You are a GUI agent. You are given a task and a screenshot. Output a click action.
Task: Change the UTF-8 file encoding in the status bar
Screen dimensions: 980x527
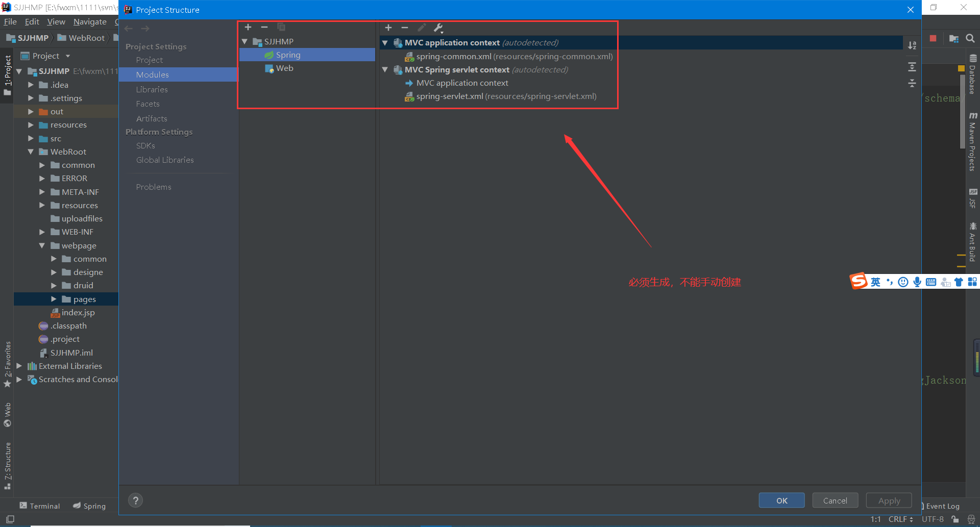(x=933, y=519)
